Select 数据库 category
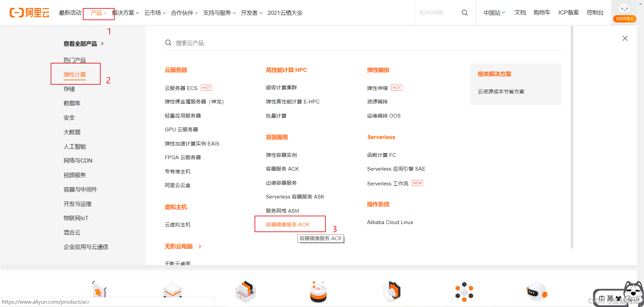The image size is (644, 307). pos(72,103)
